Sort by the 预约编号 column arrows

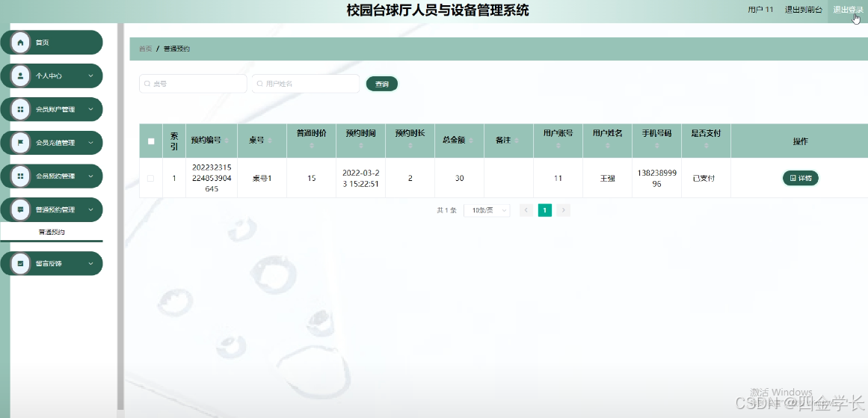click(x=227, y=141)
